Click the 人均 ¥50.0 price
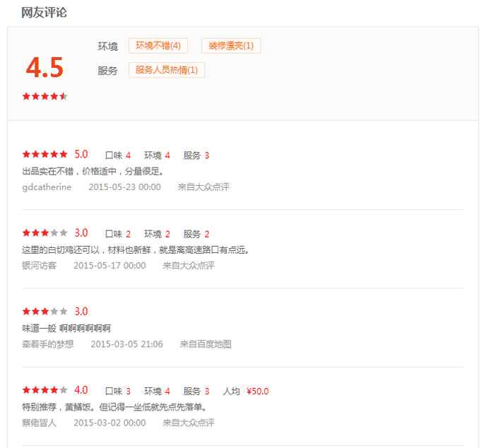This screenshot has height=448, width=486. pyautogui.click(x=246, y=391)
